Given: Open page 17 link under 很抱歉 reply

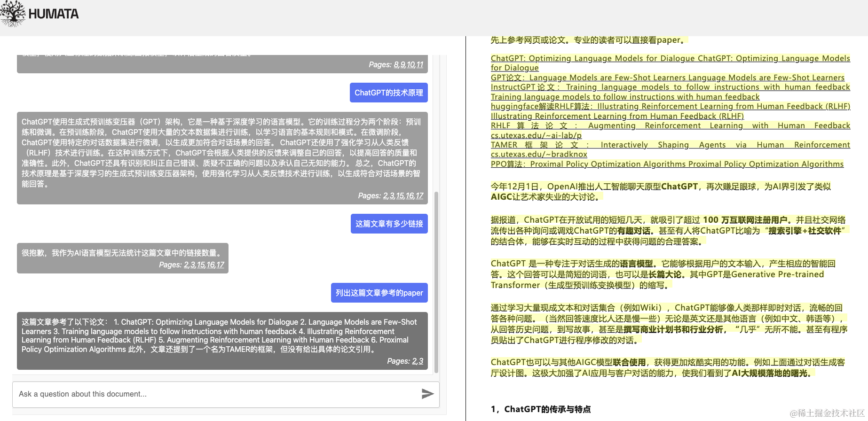Looking at the screenshot, I should 220,265.
